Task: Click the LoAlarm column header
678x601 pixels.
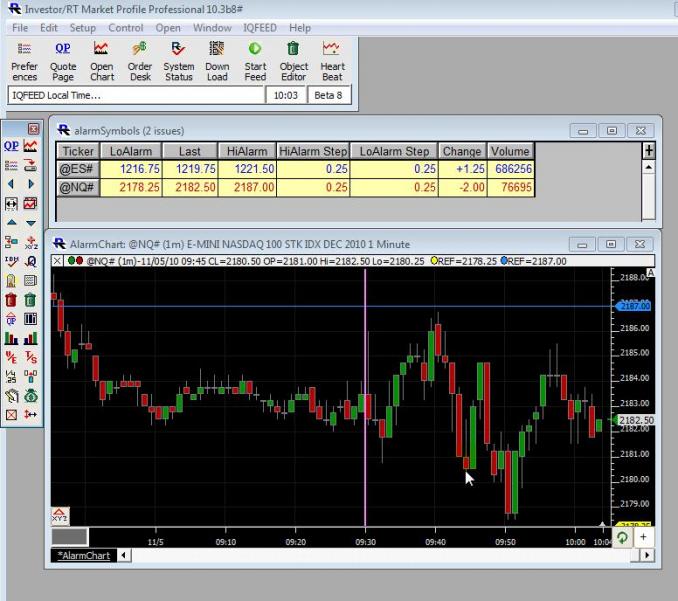Action: pyautogui.click(x=131, y=151)
